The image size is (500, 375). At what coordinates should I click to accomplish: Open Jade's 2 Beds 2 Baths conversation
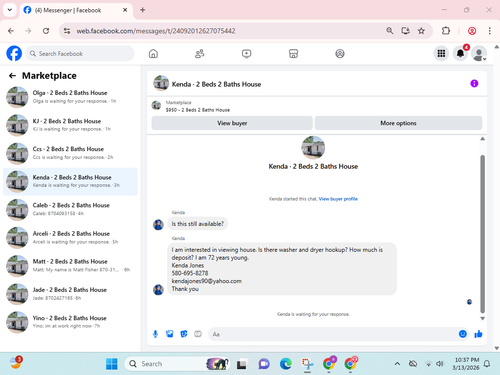coord(70,294)
